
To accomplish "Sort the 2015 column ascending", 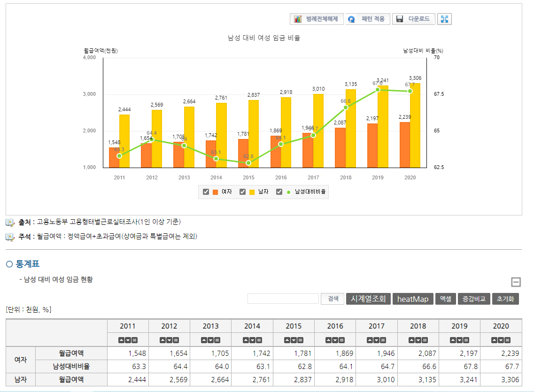I will pyautogui.click(x=287, y=340).
